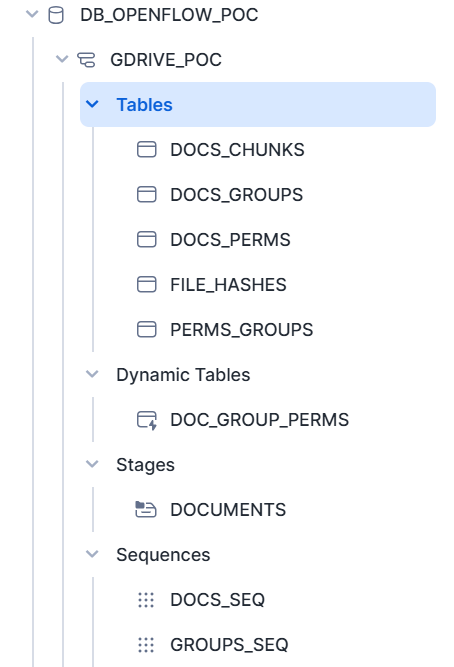The width and height of the screenshot is (454, 667).
Task: Select the highlighted Tables item
Action: tap(258, 105)
